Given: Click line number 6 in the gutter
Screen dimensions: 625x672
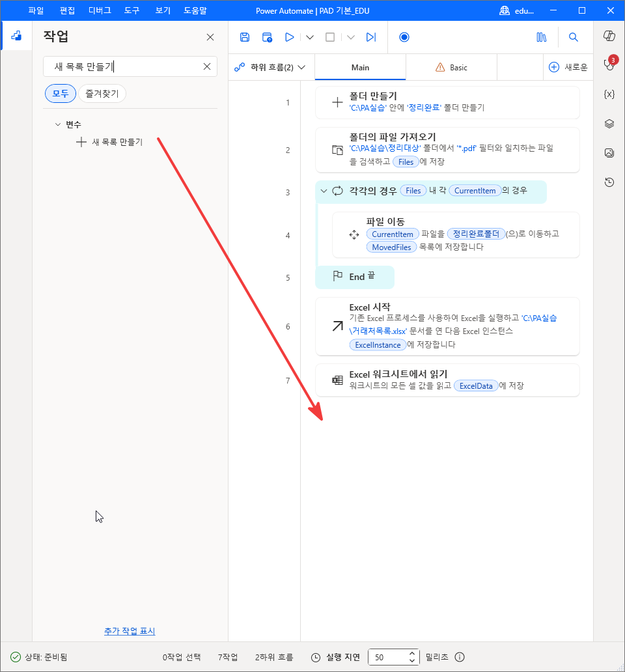Looking at the screenshot, I should pos(288,327).
